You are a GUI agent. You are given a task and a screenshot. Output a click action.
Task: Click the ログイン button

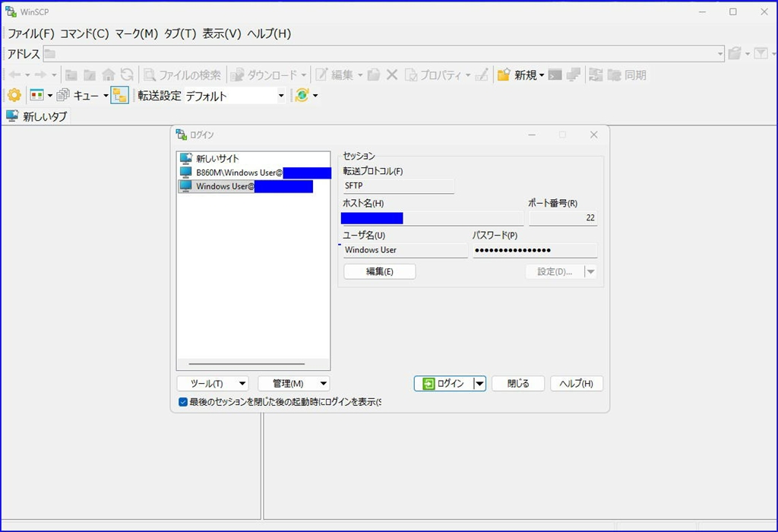point(444,383)
